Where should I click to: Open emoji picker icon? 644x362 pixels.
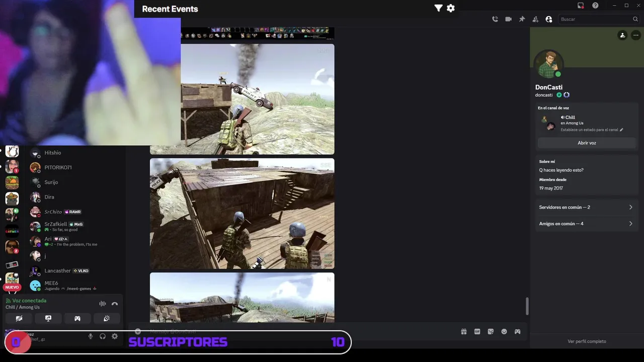coord(504,331)
